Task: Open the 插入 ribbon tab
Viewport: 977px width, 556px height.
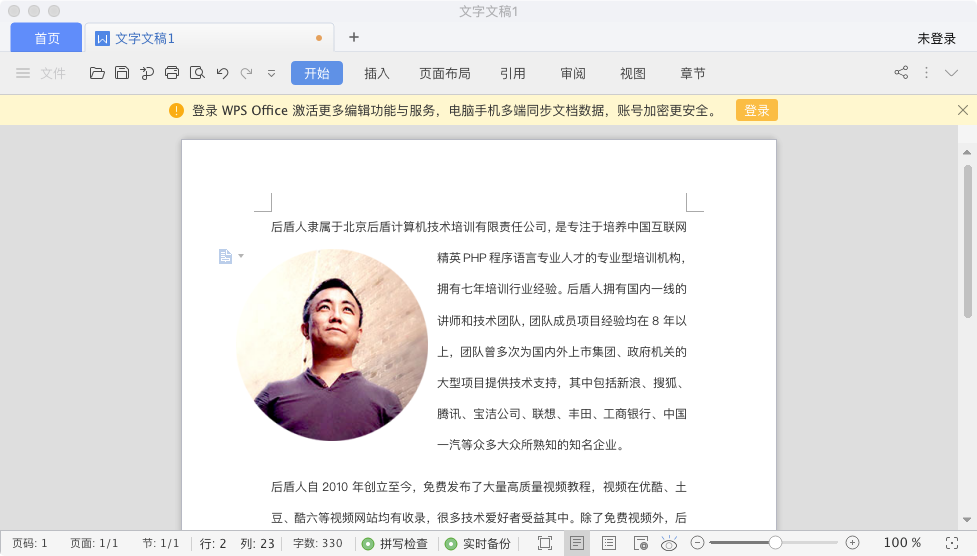Action: [x=377, y=73]
